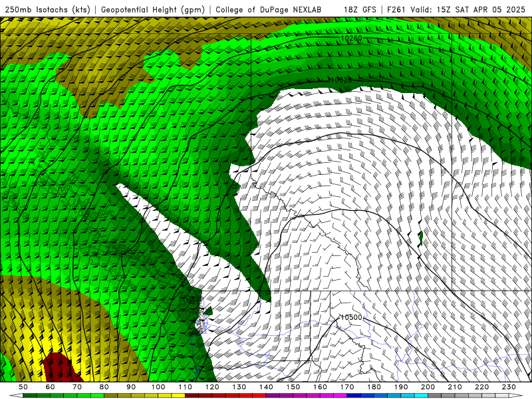Click the 10500 height contour label

click(351, 317)
